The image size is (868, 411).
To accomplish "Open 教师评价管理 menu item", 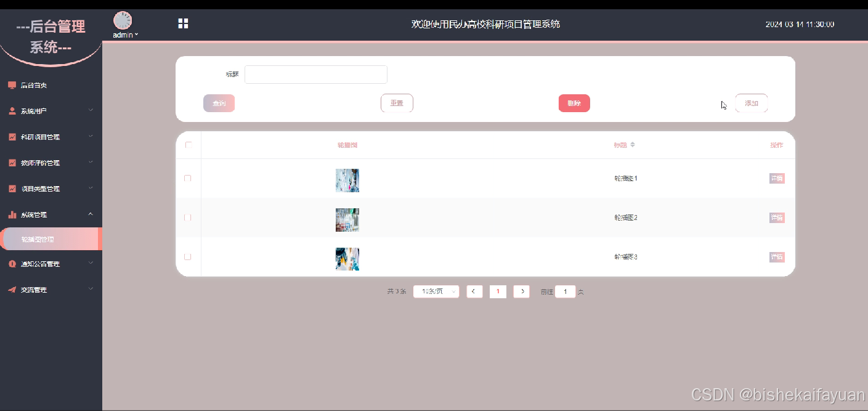I will pos(51,163).
